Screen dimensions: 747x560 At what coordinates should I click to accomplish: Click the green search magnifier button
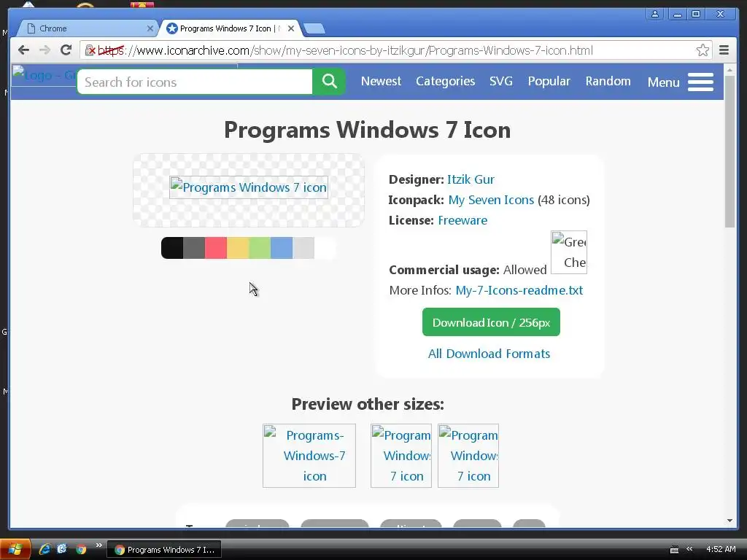(x=329, y=82)
